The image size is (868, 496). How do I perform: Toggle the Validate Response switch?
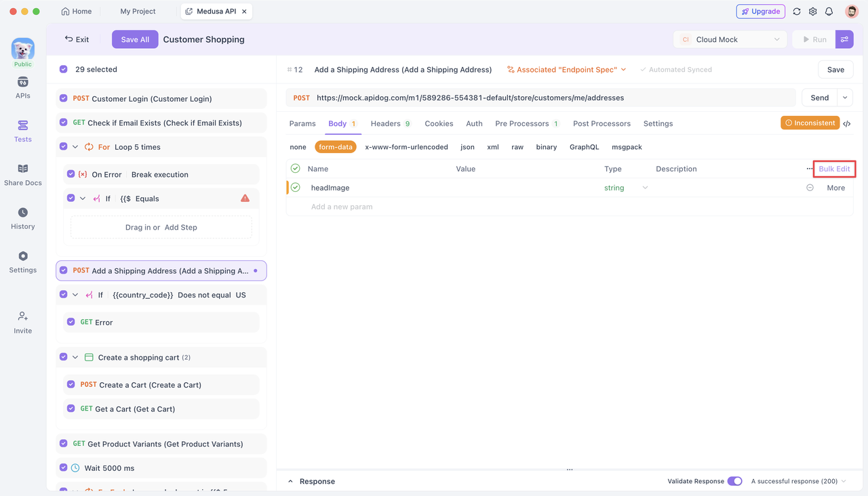pos(734,481)
